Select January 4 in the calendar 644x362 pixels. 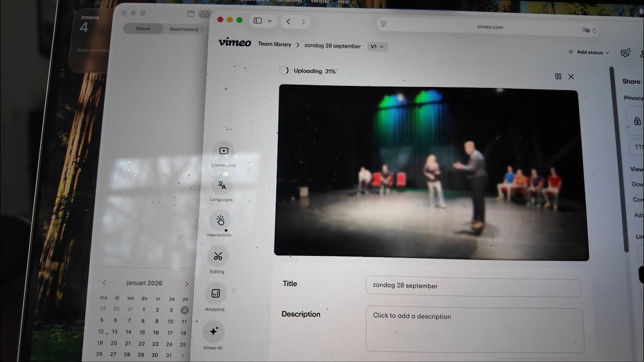[185, 310]
